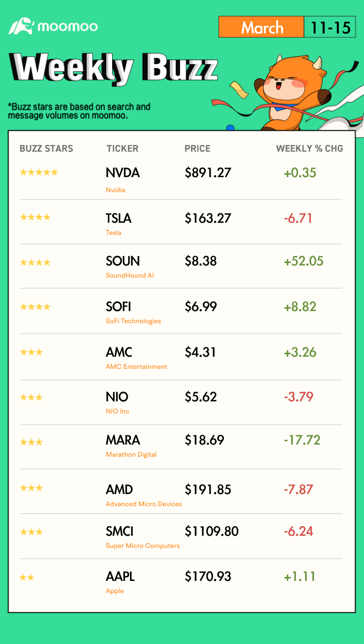364x644 pixels.
Task: Click the moomoo bull logo icon
Action: pyautogui.click(x=21, y=26)
